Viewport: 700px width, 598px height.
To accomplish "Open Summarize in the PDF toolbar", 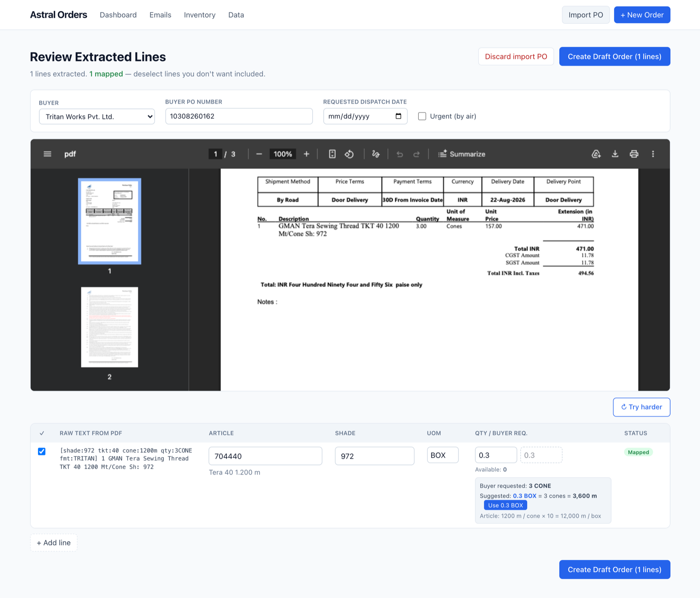I will (x=461, y=154).
